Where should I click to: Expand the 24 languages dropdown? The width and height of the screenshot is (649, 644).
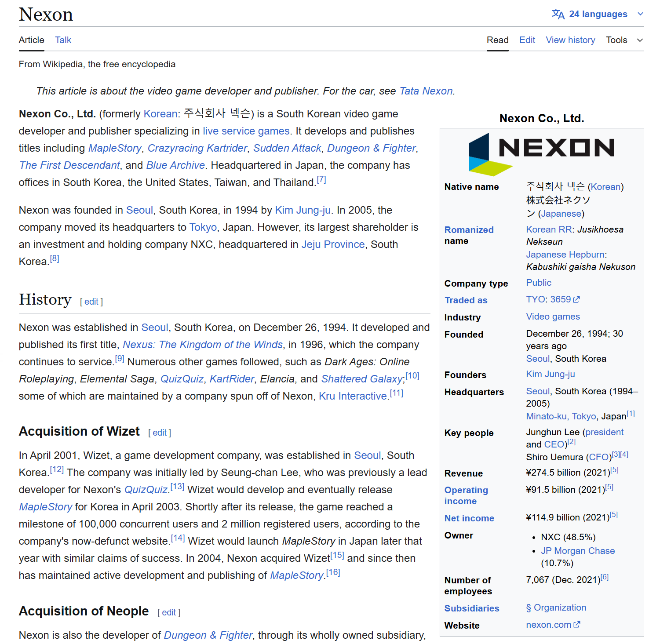point(598,14)
